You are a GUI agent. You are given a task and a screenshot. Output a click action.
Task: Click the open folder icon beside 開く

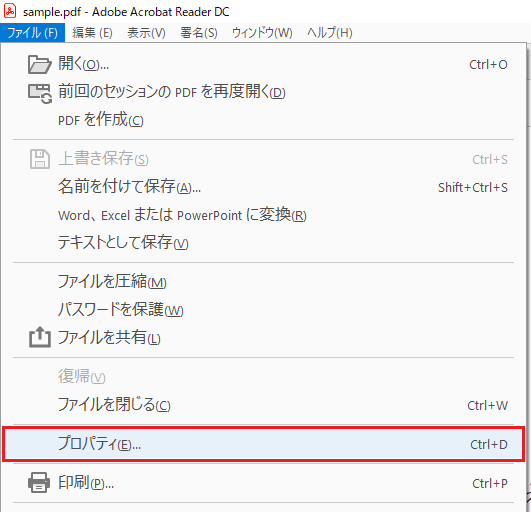[39, 64]
